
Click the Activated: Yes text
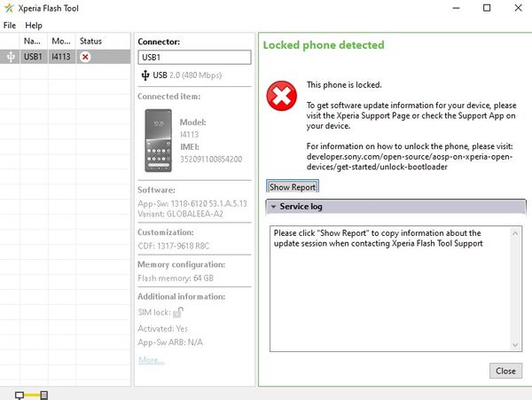click(x=163, y=328)
